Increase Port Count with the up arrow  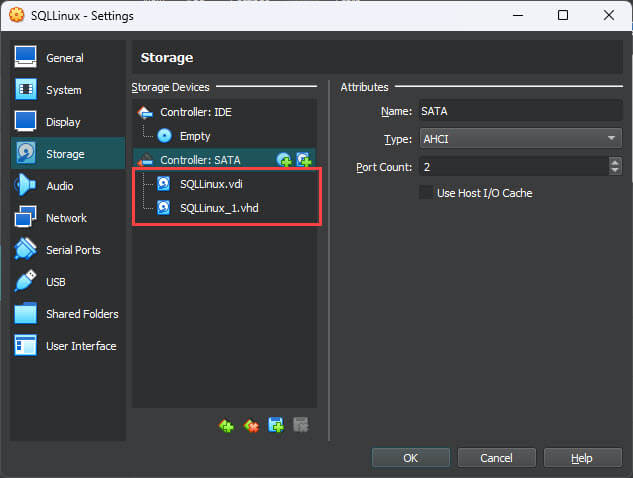click(614, 162)
